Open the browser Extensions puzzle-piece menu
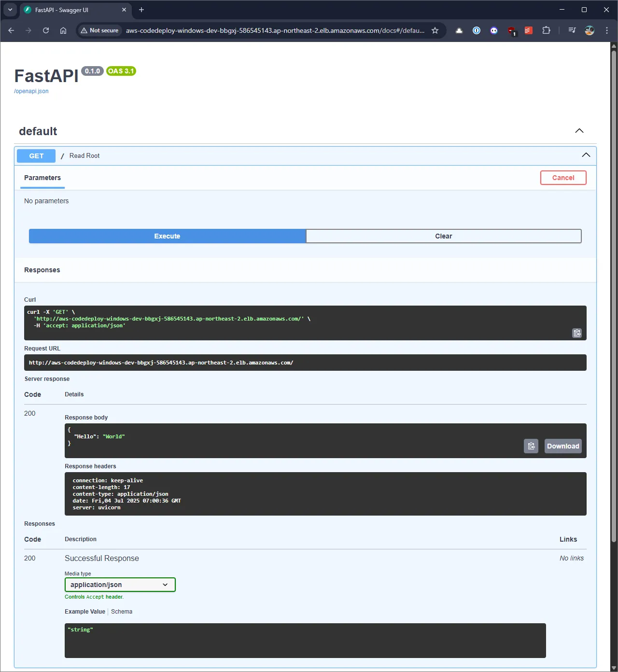This screenshot has width=618, height=672. tap(546, 30)
